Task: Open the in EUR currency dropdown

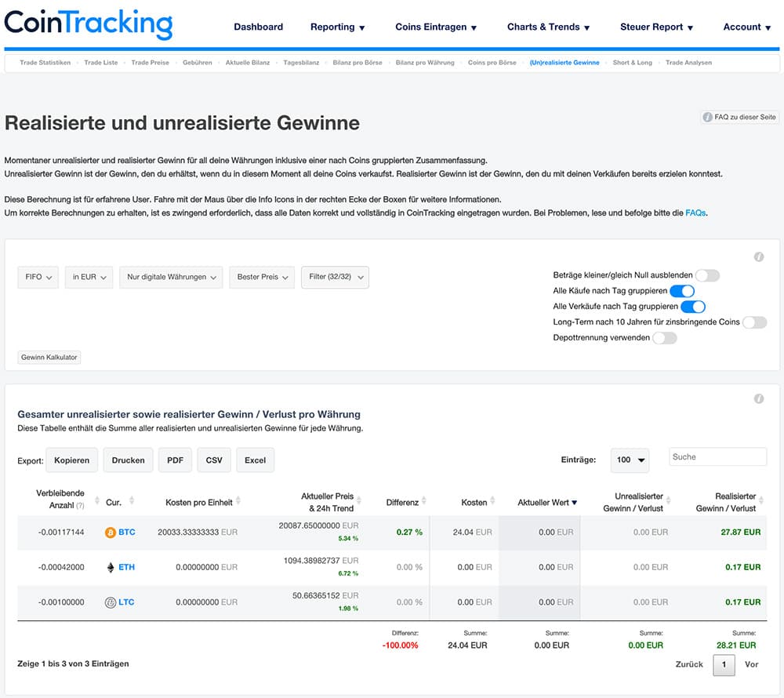Action: (x=89, y=277)
